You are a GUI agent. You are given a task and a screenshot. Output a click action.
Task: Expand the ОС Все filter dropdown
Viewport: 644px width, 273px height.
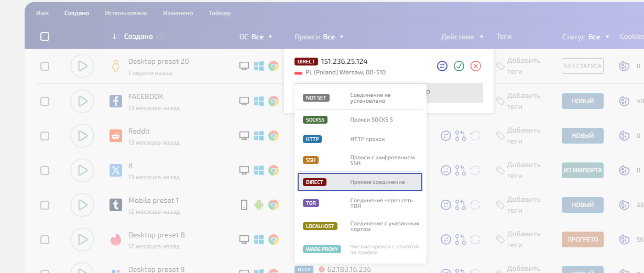(256, 37)
